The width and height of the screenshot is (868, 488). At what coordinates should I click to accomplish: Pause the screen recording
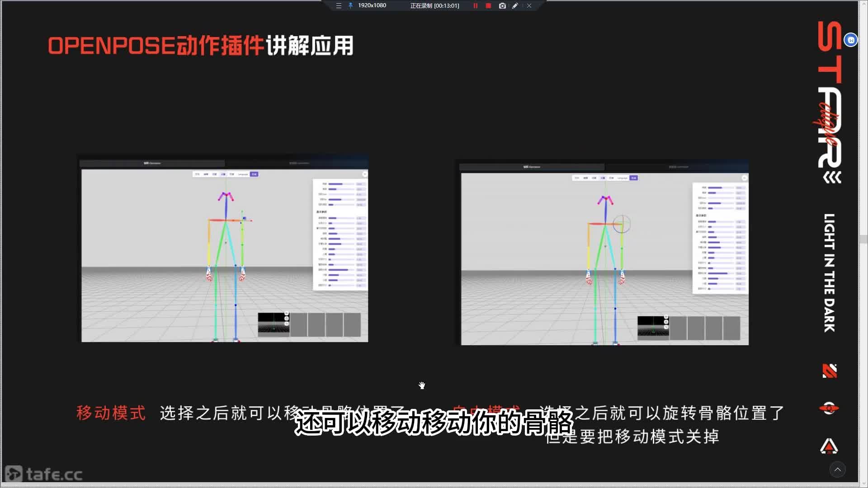pos(475,6)
